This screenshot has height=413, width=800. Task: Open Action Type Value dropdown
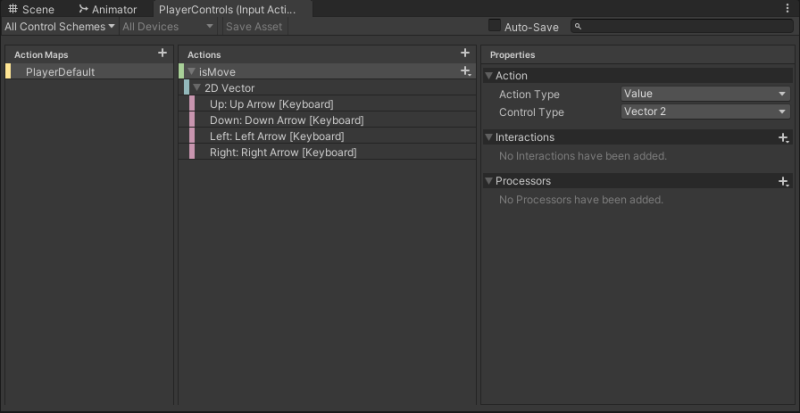(705, 94)
